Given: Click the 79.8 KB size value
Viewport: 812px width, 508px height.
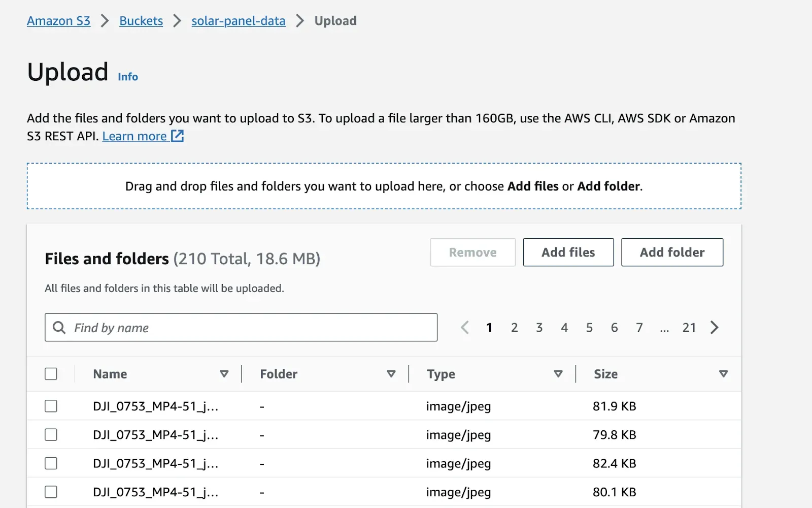Looking at the screenshot, I should [x=615, y=435].
